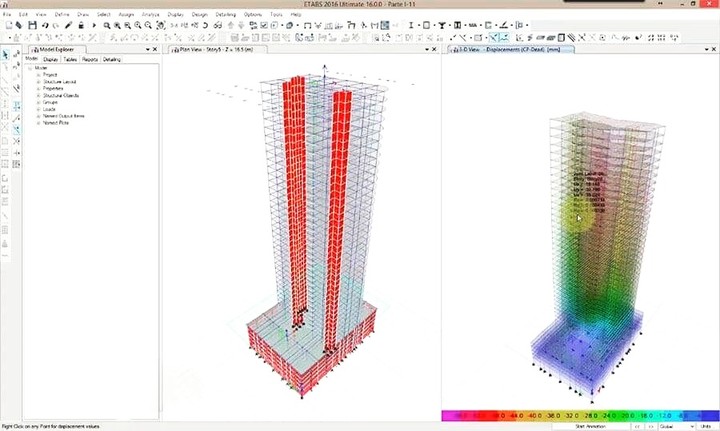This screenshot has height=431, width=720.
Task: Expand the Named Output Items node
Action: [x=38, y=116]
